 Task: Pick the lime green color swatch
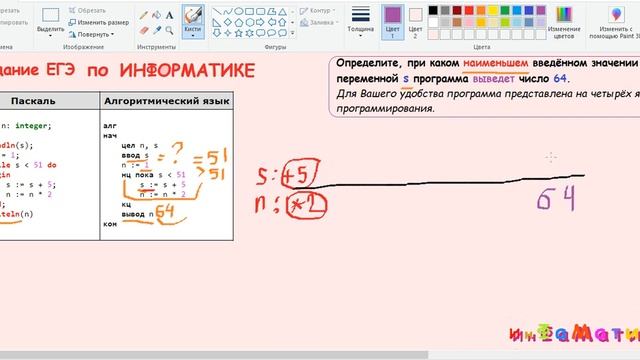point(505,22)
